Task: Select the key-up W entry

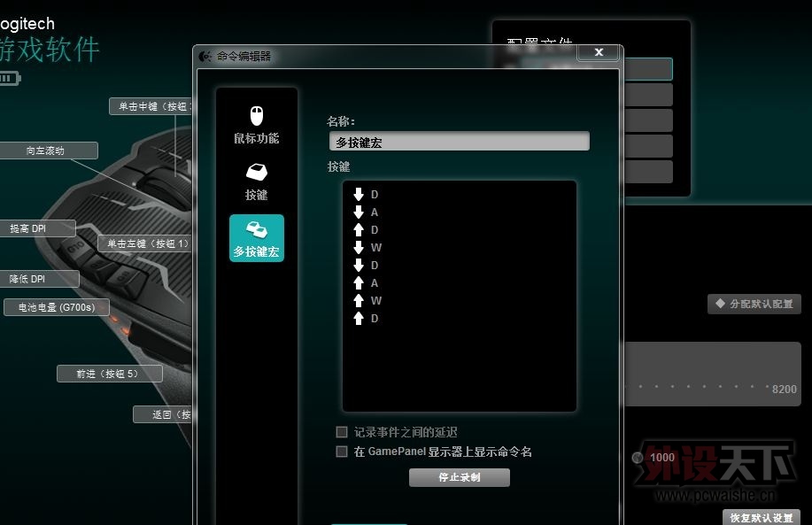Action: 367,301
